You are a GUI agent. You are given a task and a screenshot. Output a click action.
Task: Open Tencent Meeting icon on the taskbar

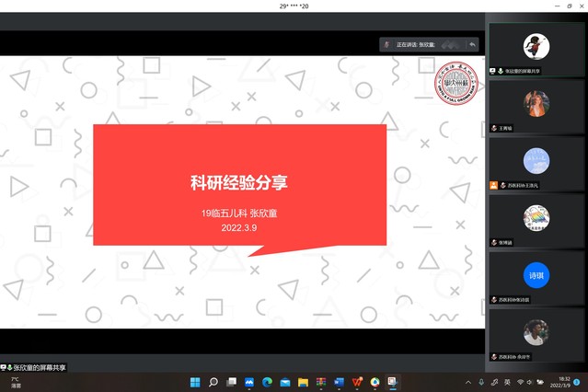pyautogui.click(x=392, y=382)
